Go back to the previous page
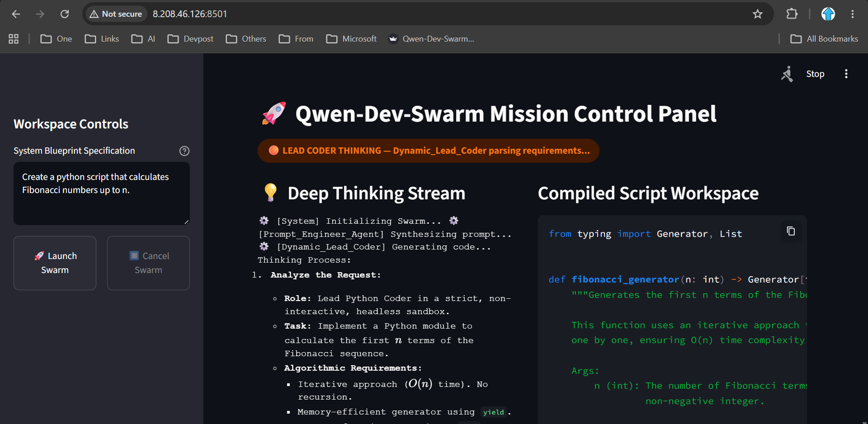 pyautogui.click(x=16, y=14)
